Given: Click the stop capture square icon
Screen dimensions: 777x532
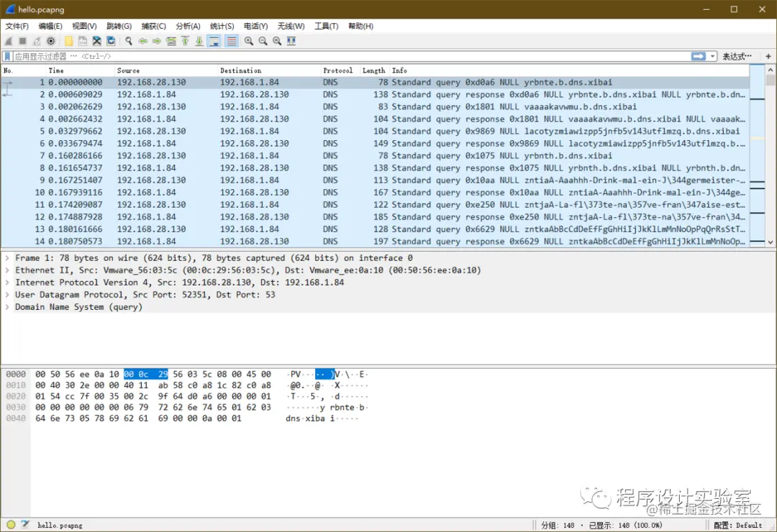Looking at the screenshot, I should 22,41.
